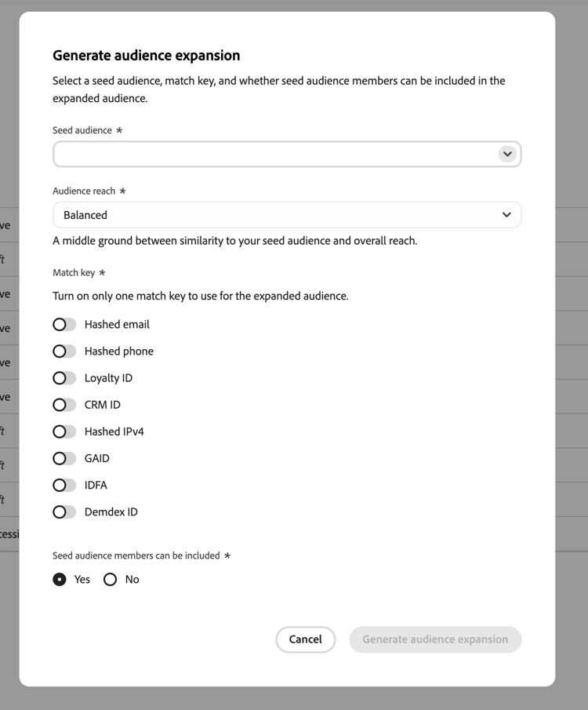Toggle the Loyalty ID switch on
Screen dimensions: 588x710
[64, 377]
